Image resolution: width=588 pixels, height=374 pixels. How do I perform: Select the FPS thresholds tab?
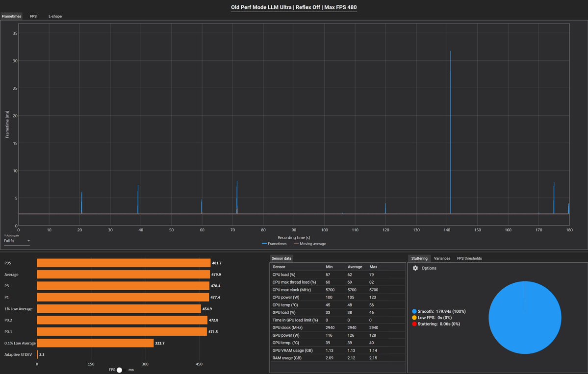tap(469, 258)
